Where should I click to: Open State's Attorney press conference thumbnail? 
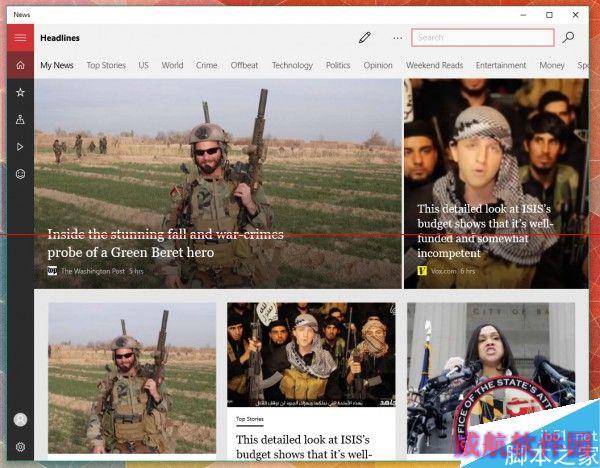coord(491,378)
